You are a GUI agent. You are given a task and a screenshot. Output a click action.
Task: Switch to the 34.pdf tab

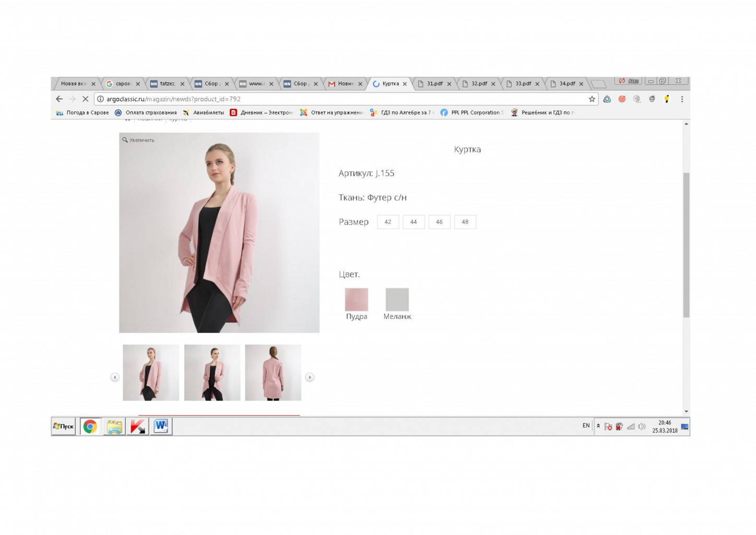[566, 84]
